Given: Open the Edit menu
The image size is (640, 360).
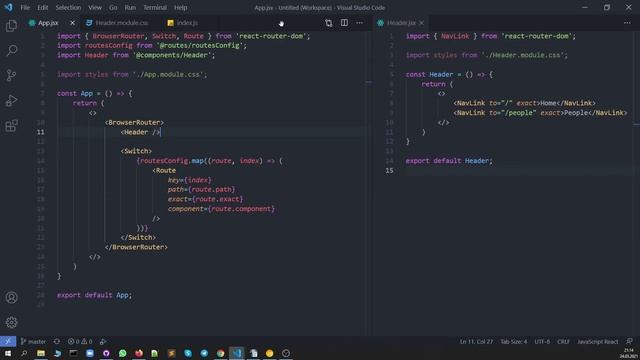Looking at the screenshot, I should pyautogui.click(x=42, y=7).
